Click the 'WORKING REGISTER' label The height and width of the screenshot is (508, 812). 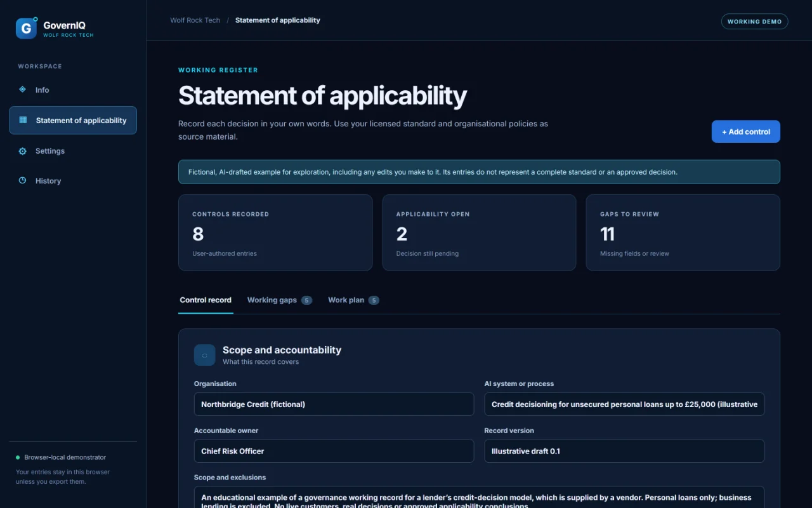tap(218, 70)
